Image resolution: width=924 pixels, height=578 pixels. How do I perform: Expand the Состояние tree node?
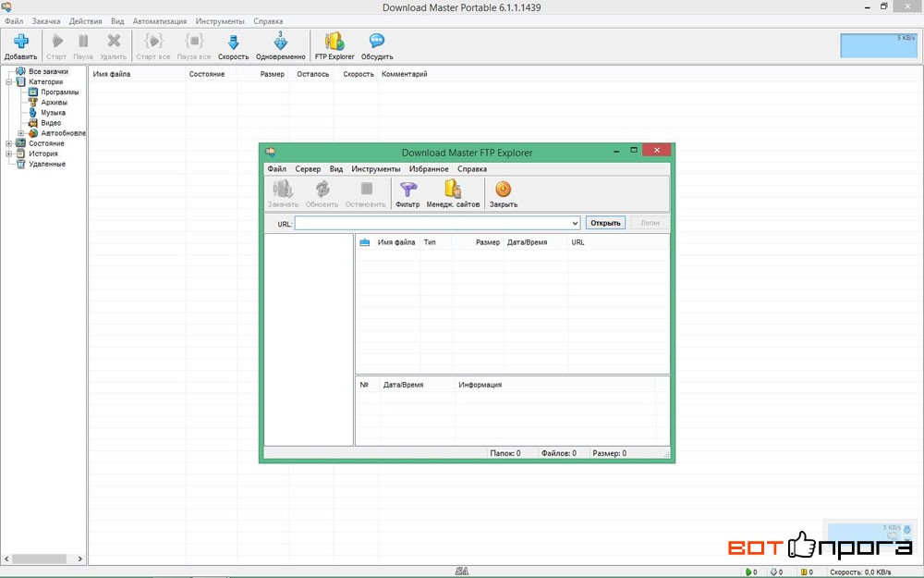coord(9,143)
